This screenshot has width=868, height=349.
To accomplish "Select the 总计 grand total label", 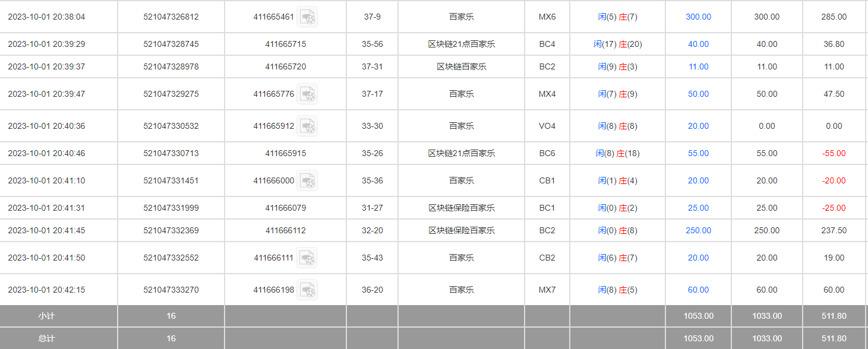I will [x=46, y=338].
